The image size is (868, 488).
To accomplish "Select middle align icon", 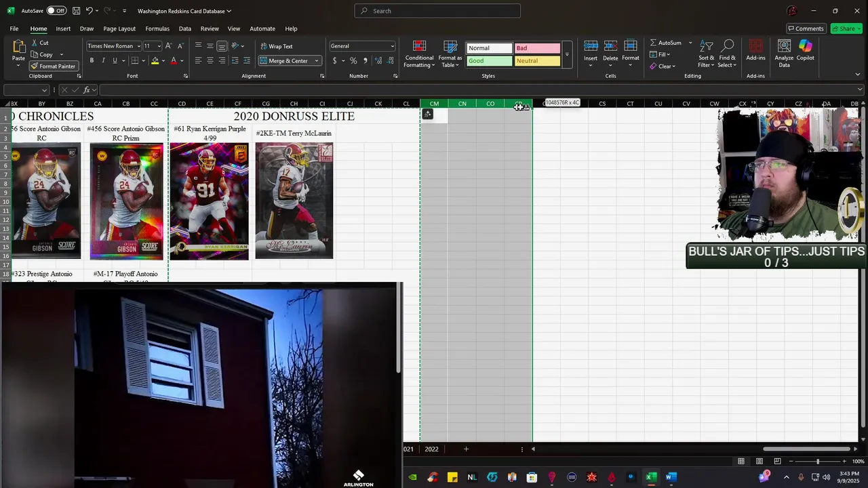I will pos(210,46).
